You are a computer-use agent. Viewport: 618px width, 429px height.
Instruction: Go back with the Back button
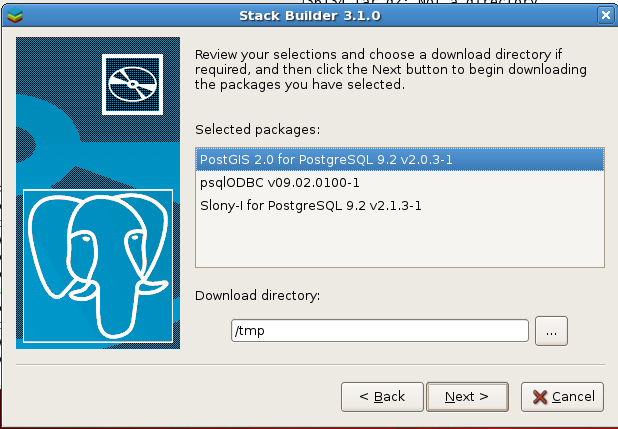click(x=382, y=397)
